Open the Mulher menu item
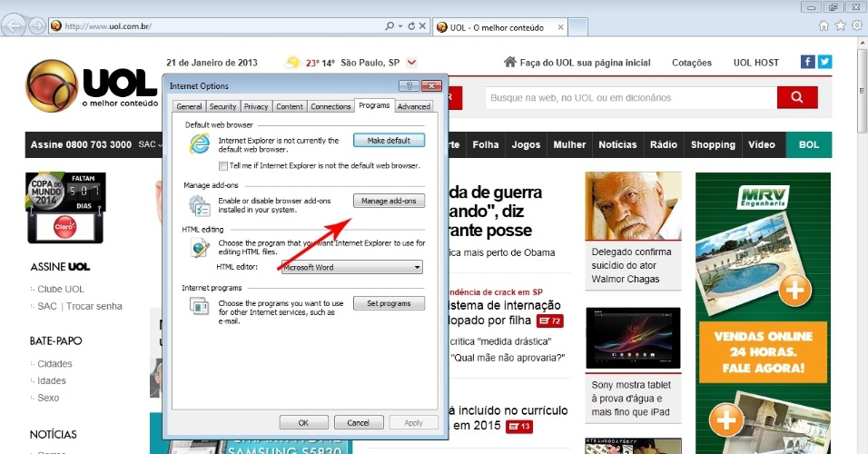Screen dimensions: 868x454 pyautogui.click(x=569, y=144)
